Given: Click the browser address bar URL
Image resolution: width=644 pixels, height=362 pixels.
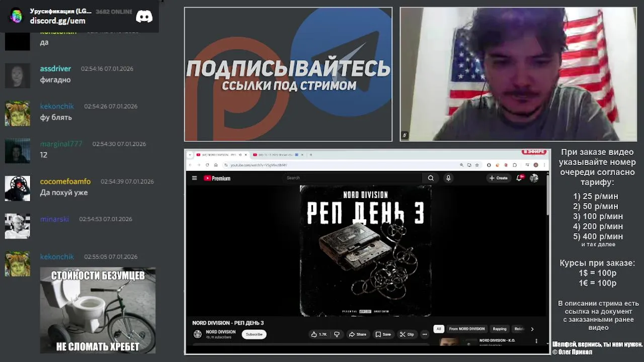Looking at the screenshot, I should [259, 165].
